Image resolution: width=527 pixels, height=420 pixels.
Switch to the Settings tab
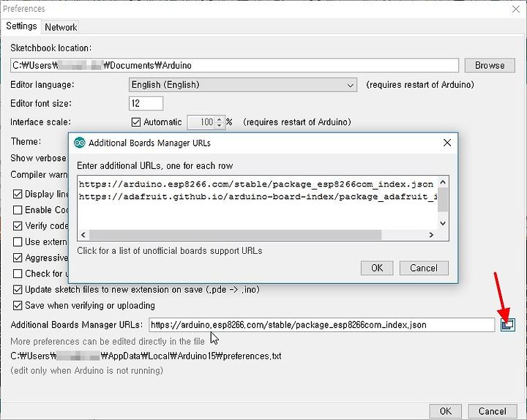21,26
